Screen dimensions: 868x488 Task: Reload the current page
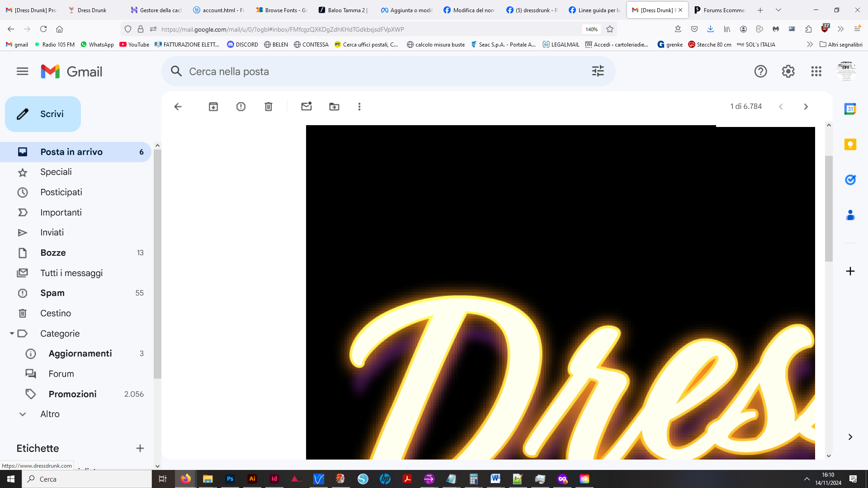[x=43, y=29]
